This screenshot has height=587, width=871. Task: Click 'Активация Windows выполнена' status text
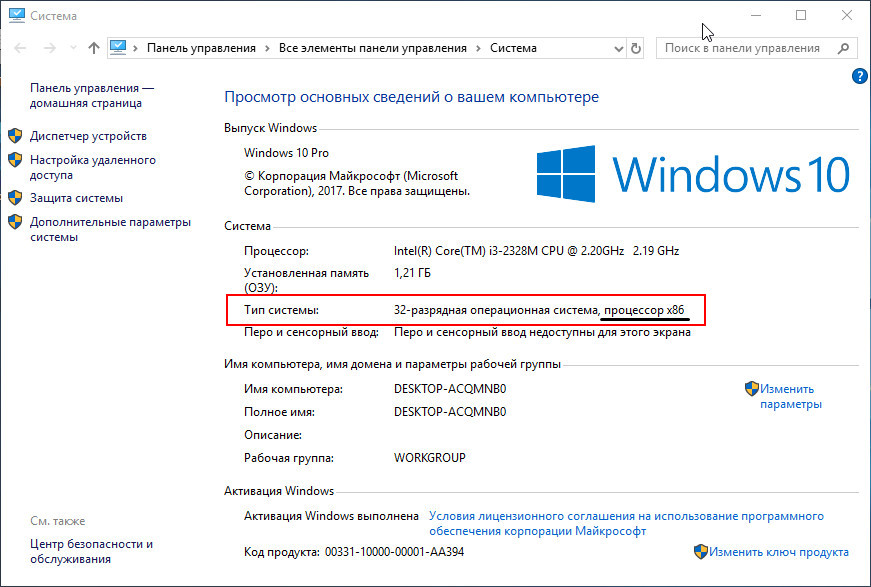(x=331, y=516)
